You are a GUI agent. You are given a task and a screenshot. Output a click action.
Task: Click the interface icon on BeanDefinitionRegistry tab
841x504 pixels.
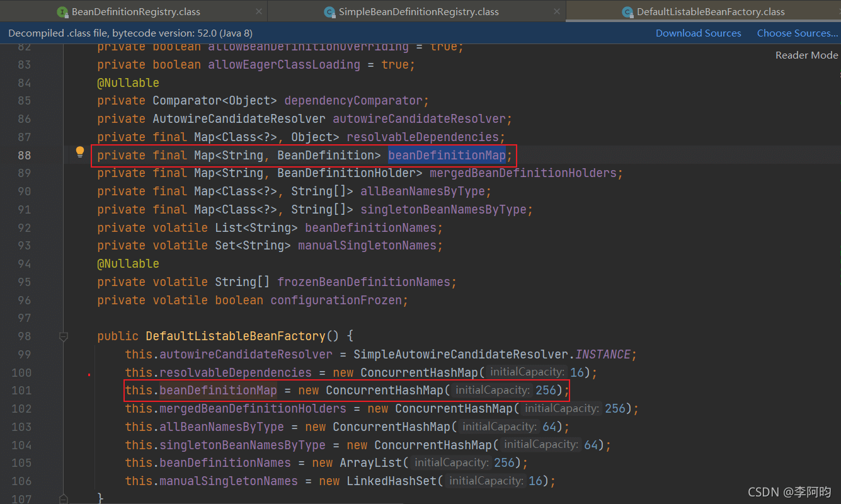[62, 12]
